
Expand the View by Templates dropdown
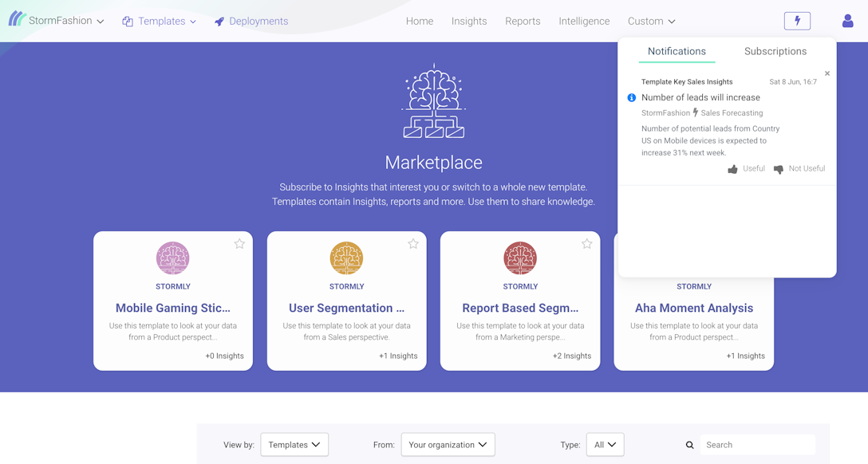click(x=294, y=445)
